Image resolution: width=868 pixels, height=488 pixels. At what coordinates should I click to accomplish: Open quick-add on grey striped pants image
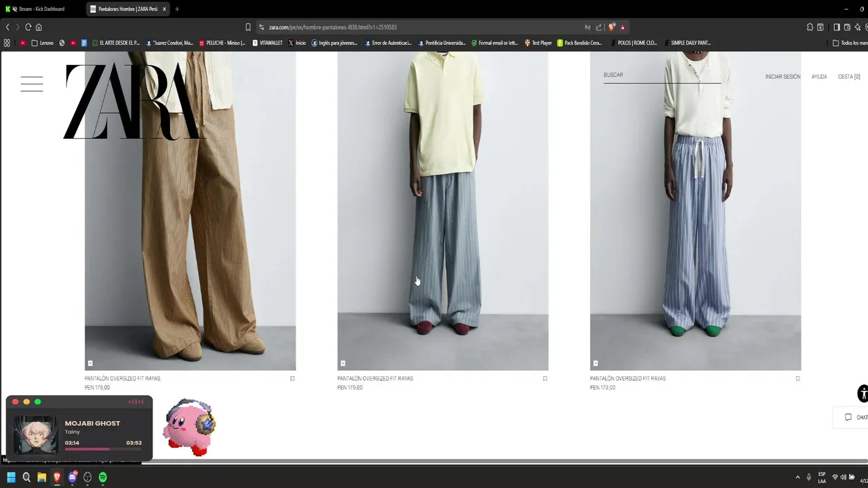click(342, 363)
